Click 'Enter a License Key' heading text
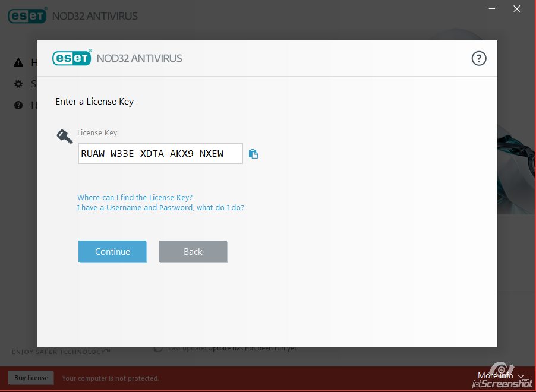Image resolution: width=536 pixels, height=392 pixels. 94,102
